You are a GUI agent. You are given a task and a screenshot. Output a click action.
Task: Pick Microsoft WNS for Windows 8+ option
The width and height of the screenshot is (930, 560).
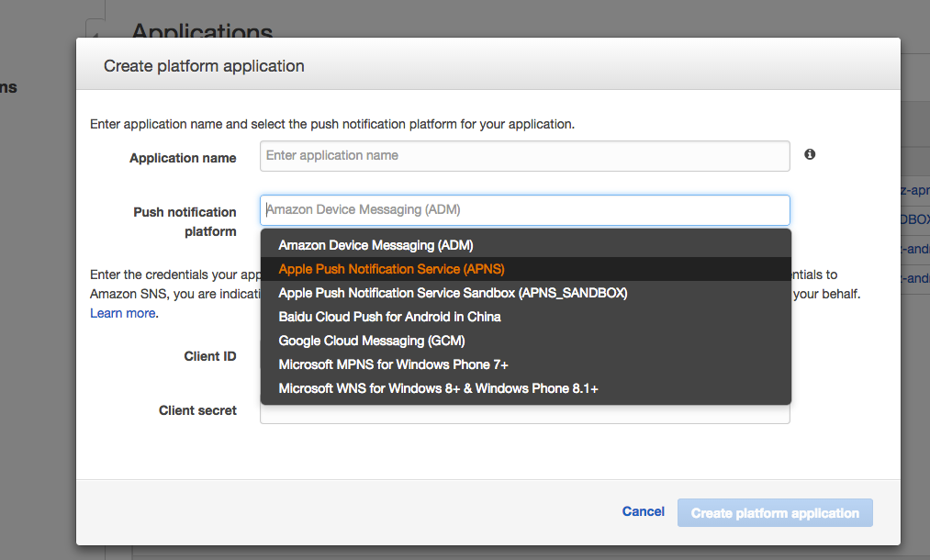438,388
